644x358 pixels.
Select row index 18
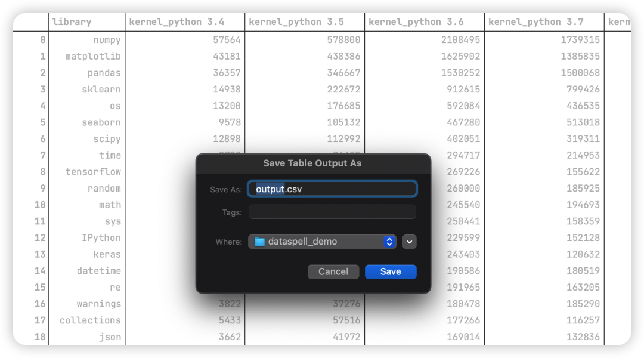point(40,337)
